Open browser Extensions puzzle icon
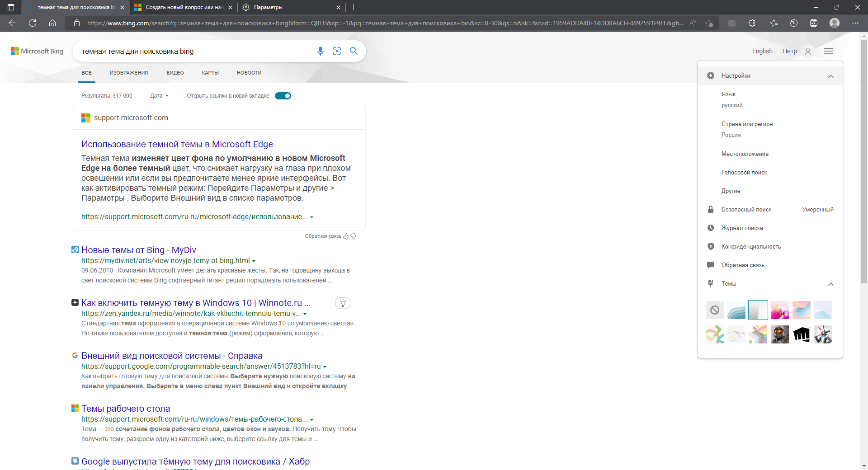This screenshot has width=868, height=470. pos(752,23)
